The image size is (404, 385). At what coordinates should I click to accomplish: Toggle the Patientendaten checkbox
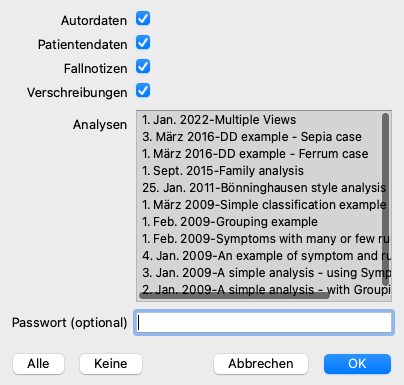[x=143, y=43]
